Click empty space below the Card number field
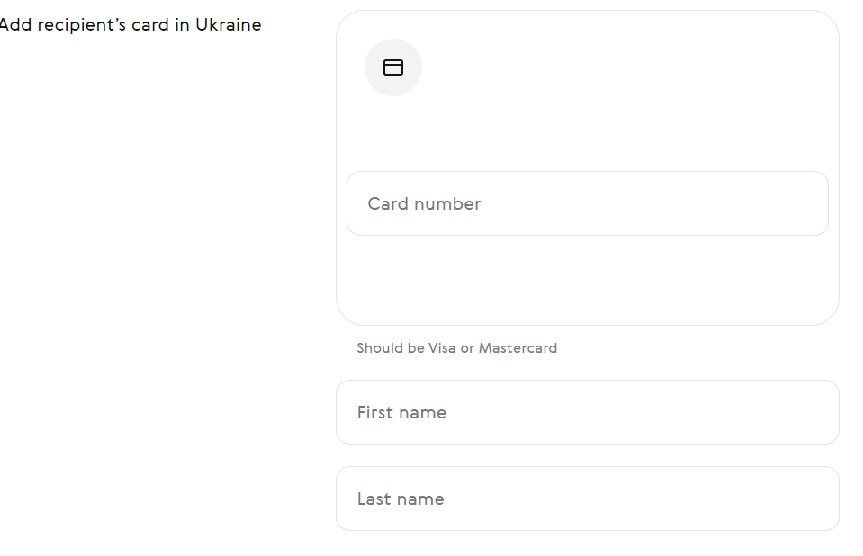Viewport: 863px width, 556px height. pos(587,280)
